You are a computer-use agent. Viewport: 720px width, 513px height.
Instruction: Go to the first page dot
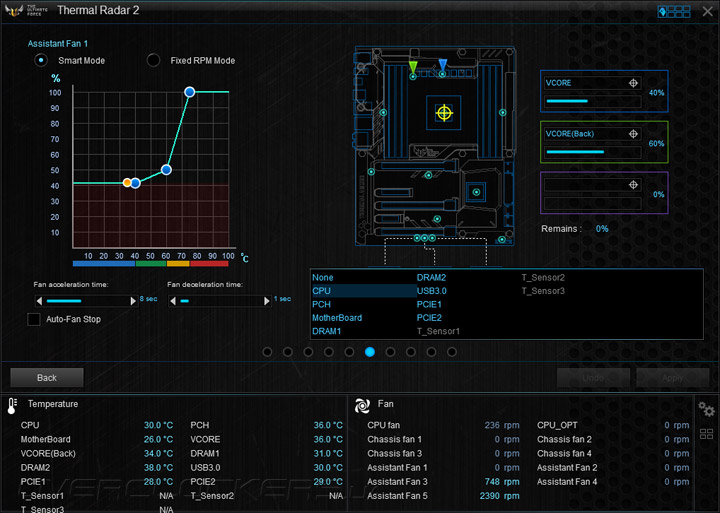(267, 352)
